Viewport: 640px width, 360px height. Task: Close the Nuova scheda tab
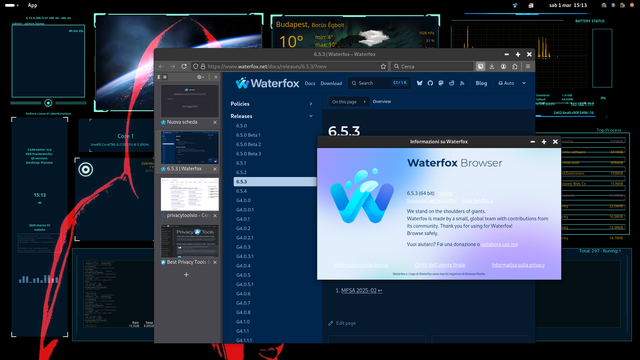(x=215, y=122)
